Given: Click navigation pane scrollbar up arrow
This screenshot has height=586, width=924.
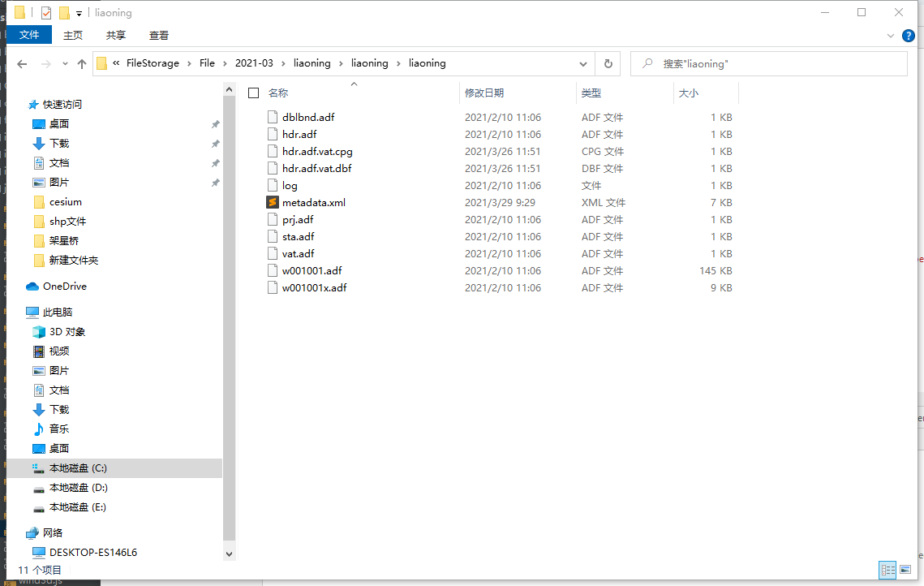Looking at the screenshot, I should [x=230, y=89].
